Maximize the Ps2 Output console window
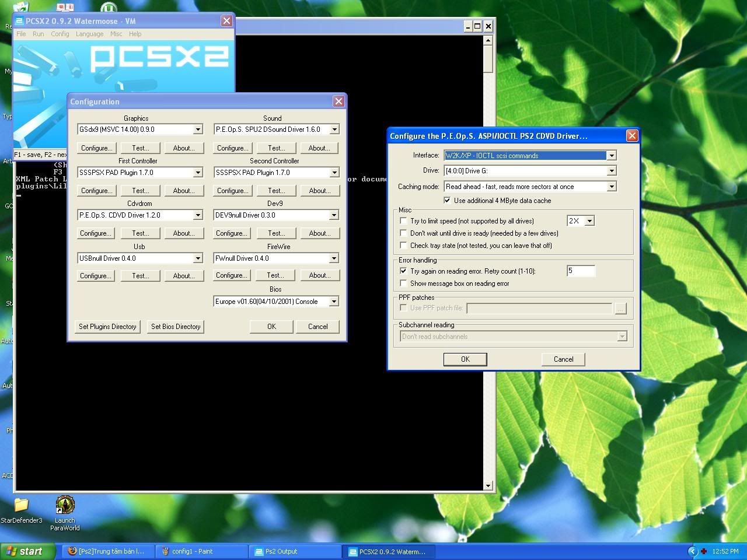The width and height of the screenshot is (747, 560). (x=478, y=26)
